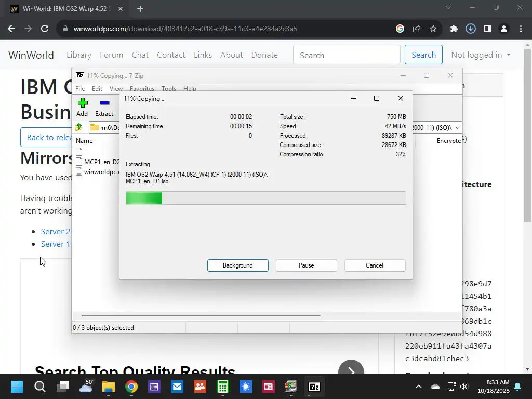532x399 pixels.
Task: Click Chrome back arrow
Action: tap(11, 29)
